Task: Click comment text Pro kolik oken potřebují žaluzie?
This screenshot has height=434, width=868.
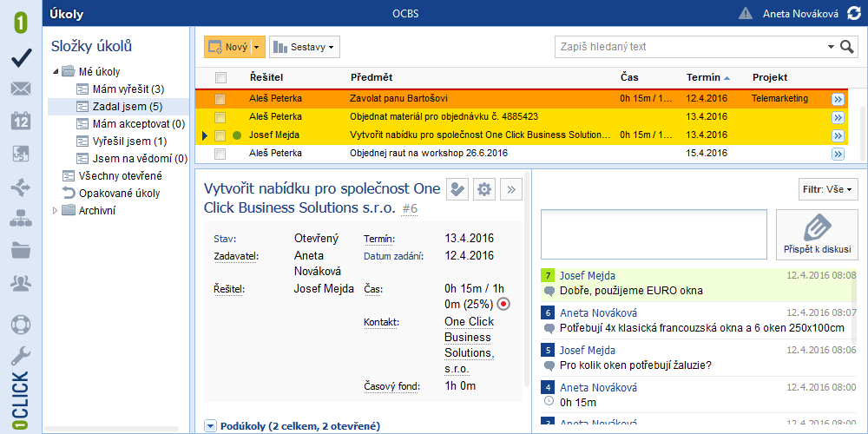Action: [635, 365]
